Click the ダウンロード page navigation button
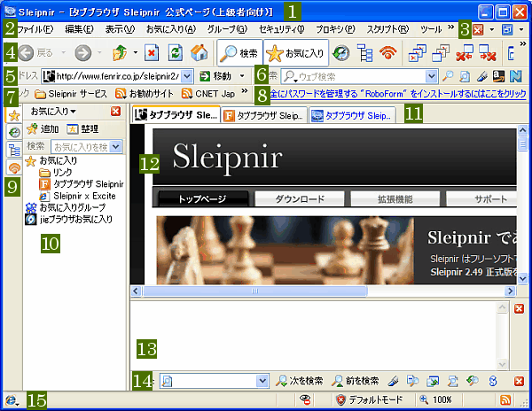 pos(300,199)
